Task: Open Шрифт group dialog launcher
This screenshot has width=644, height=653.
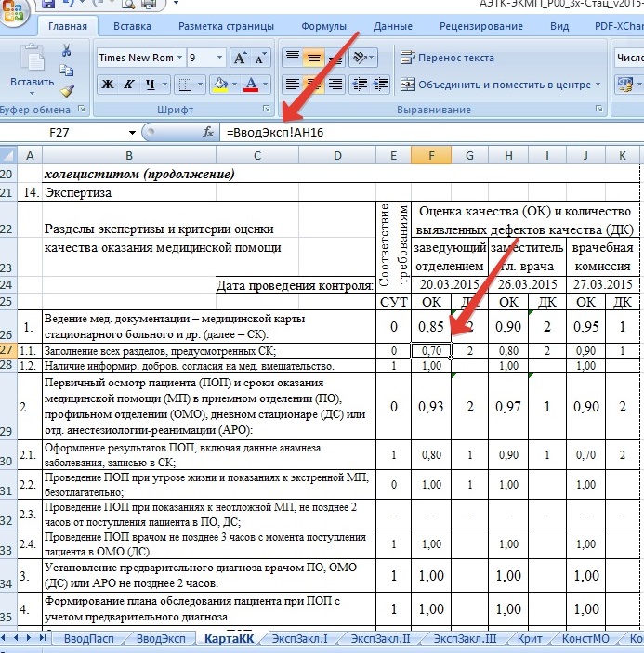Action: (x=266, y=109)
